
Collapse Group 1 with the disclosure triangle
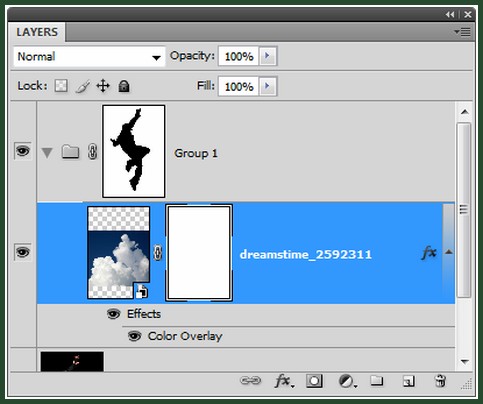pyautogui.click(x=47, y=153)
